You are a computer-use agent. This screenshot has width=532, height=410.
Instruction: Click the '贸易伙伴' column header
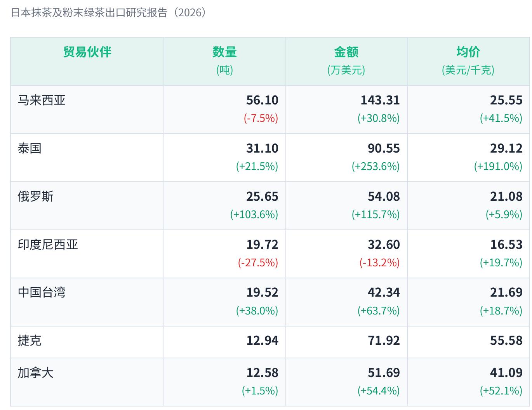(x=87, y=61)
